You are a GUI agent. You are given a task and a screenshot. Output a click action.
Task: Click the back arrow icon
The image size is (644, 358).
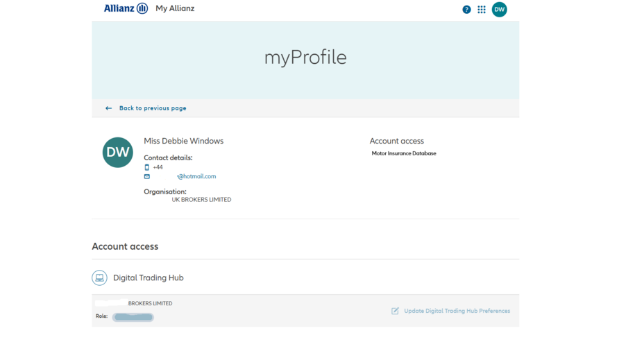[x=108, y=108]
